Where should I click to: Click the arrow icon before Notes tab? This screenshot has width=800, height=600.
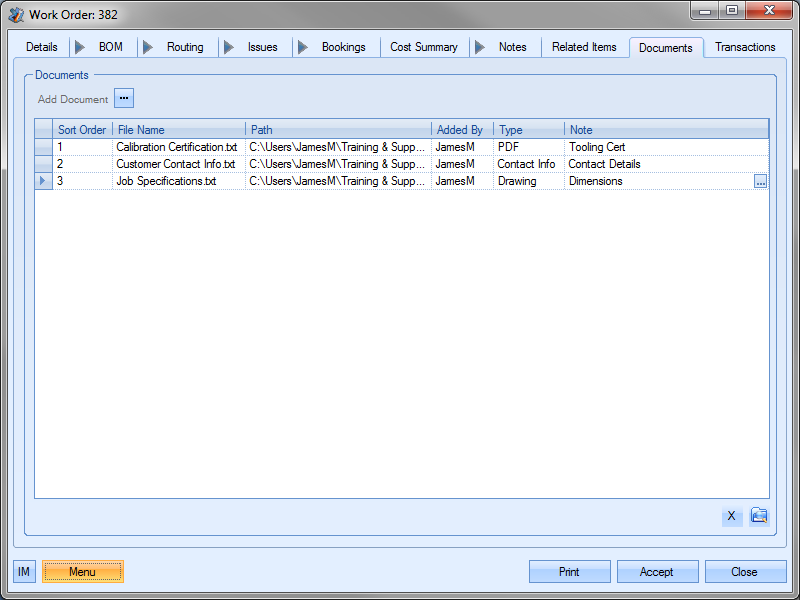(x=480, y=47)
